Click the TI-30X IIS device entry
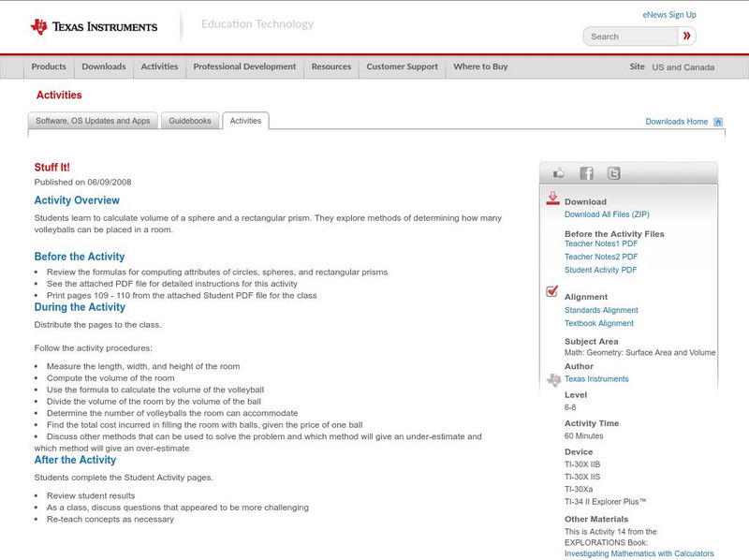The image size is (749, 560). tap(582, 477)
